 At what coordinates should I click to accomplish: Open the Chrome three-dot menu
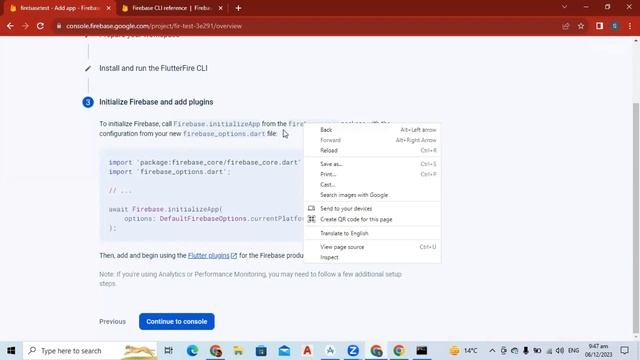pos(630,26)
